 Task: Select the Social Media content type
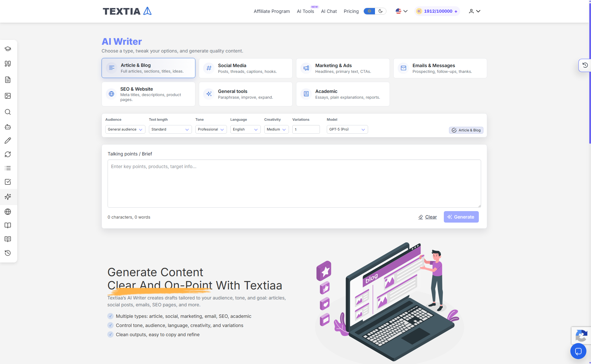tap(246, 68)
